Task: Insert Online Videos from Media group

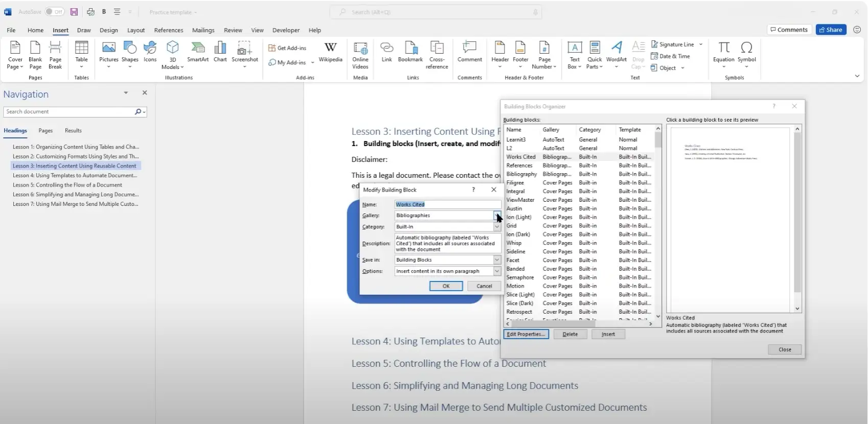Action: tap(360, 55)
